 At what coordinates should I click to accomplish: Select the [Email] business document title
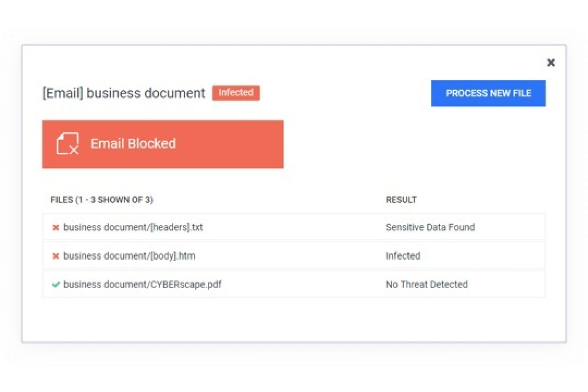tap(123, 93)
